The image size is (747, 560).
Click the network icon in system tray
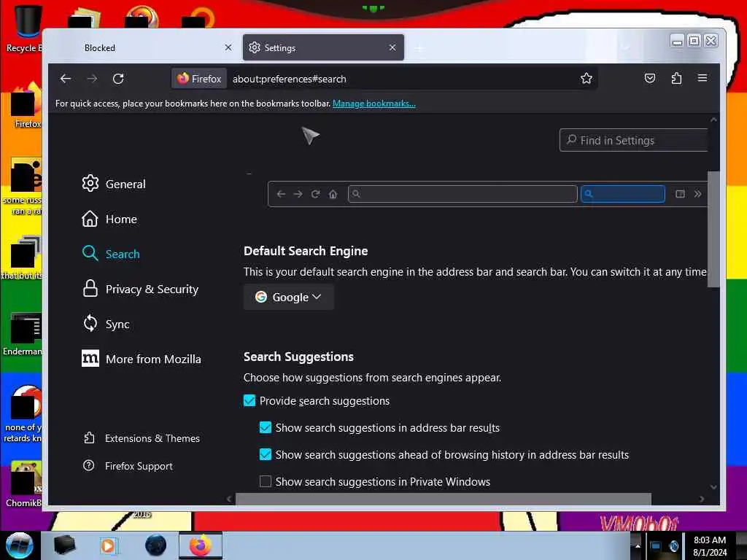pos(656,546)
